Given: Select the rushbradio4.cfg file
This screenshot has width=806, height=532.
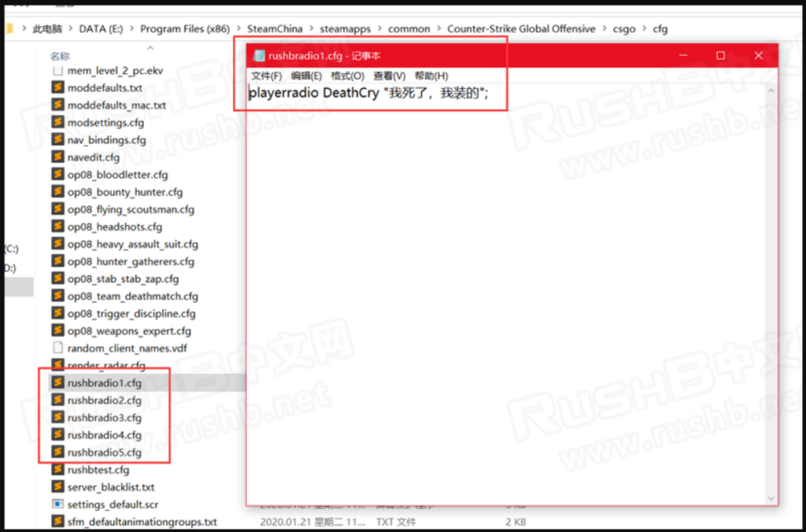Looking at the screenshot, I should (105, 435).
